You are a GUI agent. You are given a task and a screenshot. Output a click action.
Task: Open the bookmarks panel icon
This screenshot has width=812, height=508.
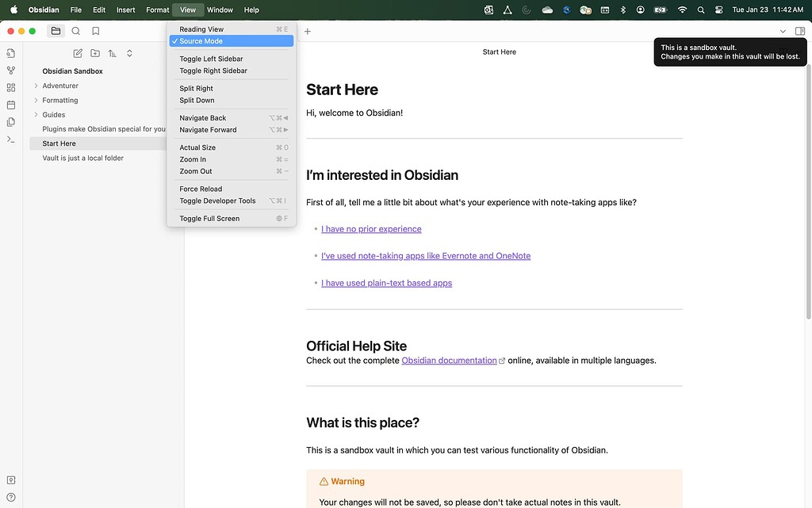[96, 31]
